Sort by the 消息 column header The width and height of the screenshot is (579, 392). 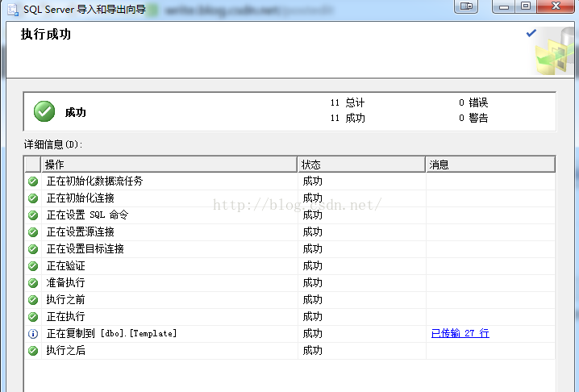click(490, 165)
